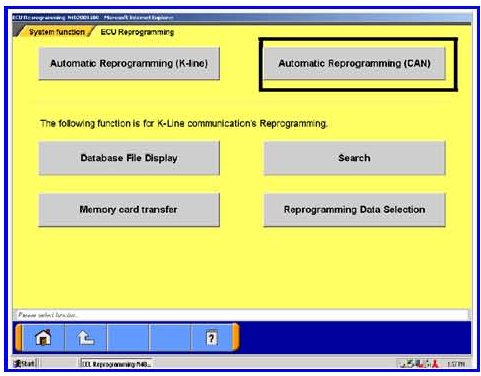The image size is (481, 376).
Task: Click the Search button
Action: (354, 158)
